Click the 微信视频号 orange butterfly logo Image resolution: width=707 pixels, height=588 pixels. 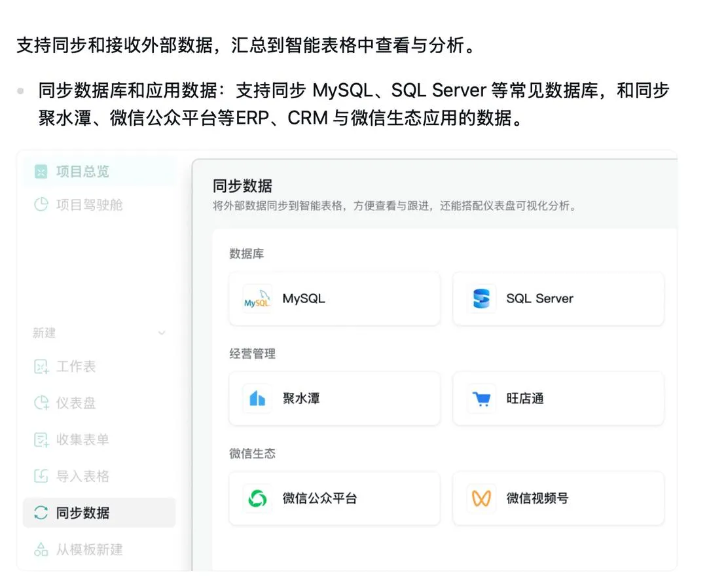pyautogui.click(x=482, y=499)
